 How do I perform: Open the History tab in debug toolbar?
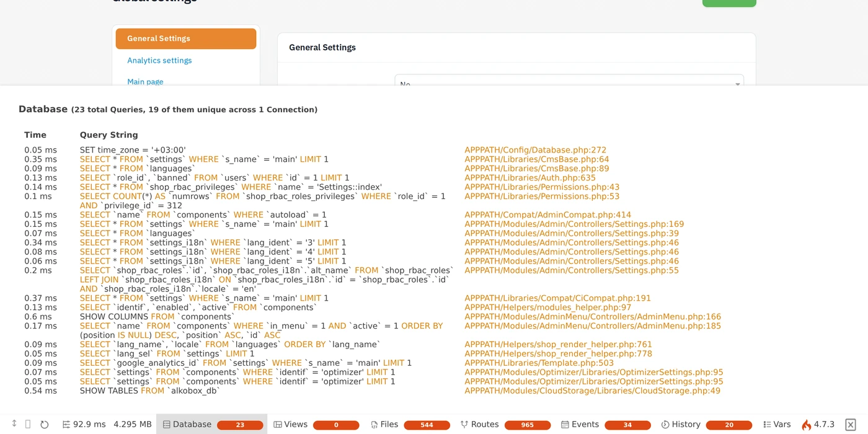coord(706,425)
